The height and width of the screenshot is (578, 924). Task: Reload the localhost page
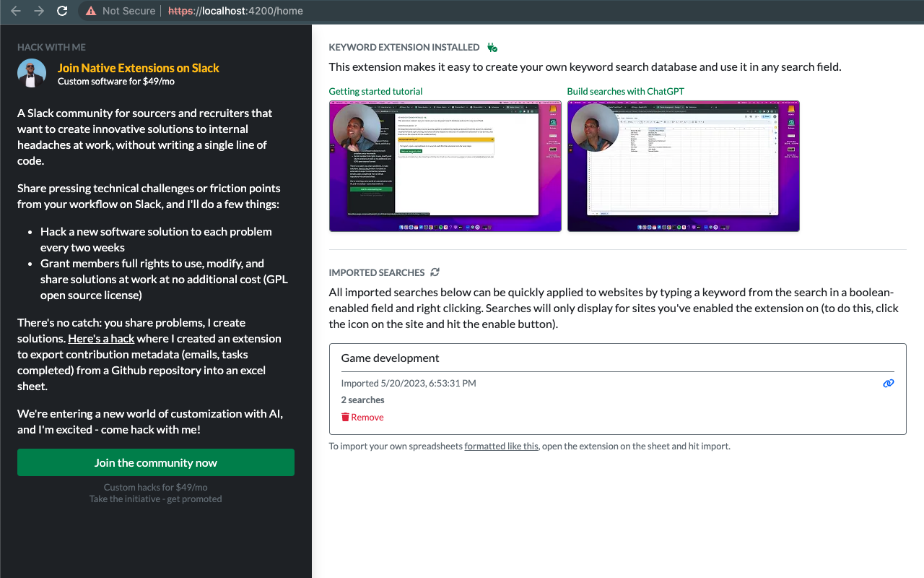pos(62,11)
